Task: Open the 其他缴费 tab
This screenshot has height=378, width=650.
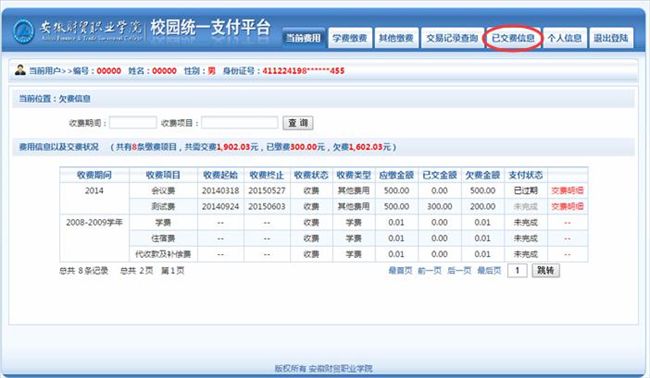Action: [x=396, y=38]
